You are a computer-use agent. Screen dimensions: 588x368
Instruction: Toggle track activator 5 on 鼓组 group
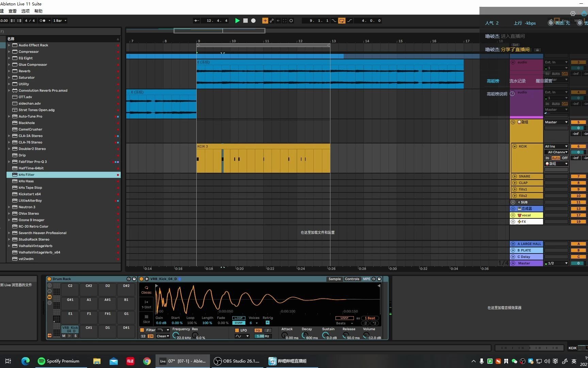point(578,122)
